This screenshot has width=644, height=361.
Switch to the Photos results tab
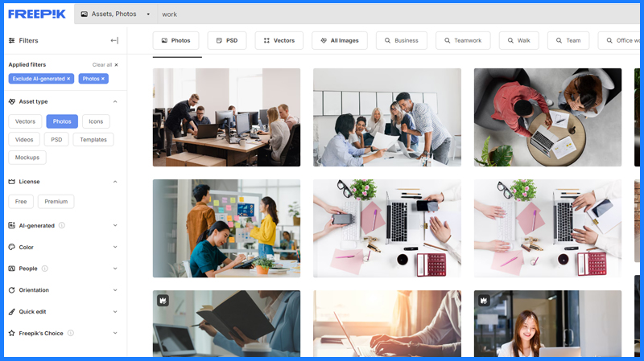(x=175, y=41)
